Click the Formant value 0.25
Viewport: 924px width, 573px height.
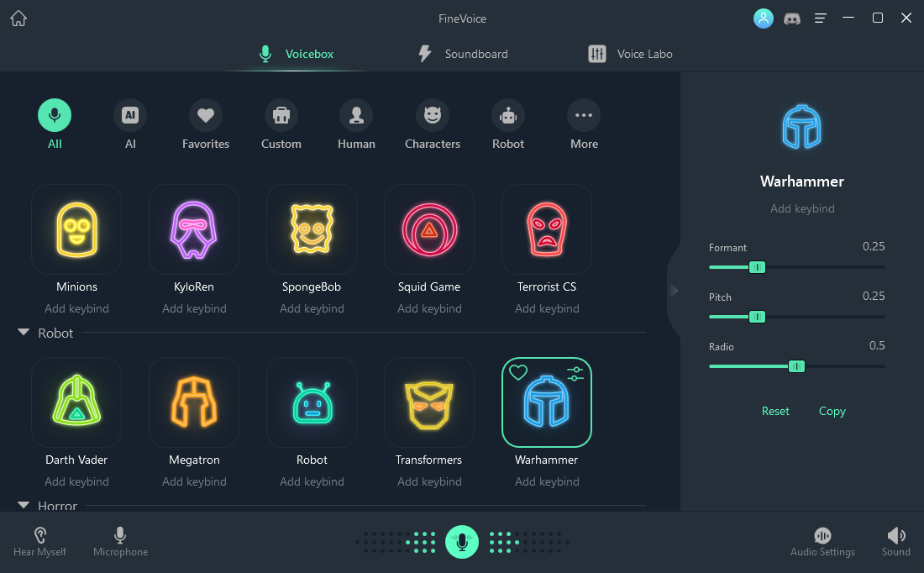tap(874, 246)
